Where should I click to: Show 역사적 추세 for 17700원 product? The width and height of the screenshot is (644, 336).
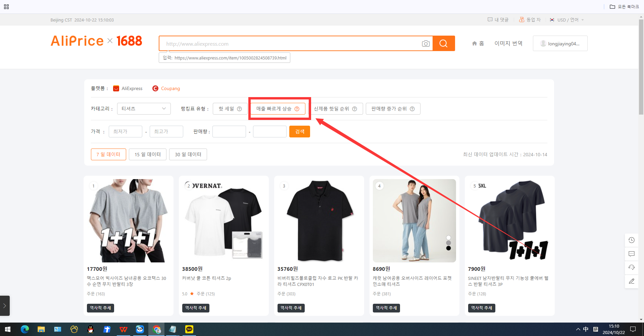(100, 308)
